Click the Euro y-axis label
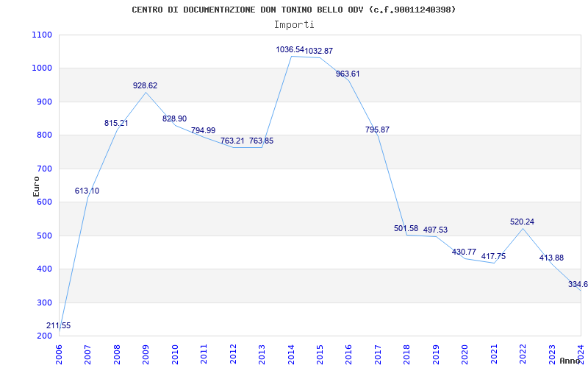The height and width of the screenshot is (368, 588). [x=36, y=186]
